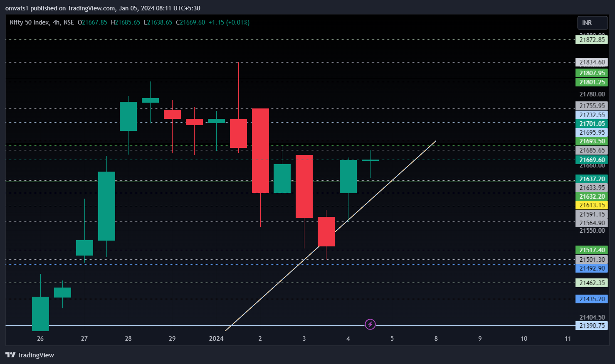This screenshot has height=364, width=615.
Task: Click the 21637.20 price label
Action: click(x=592, y=179)
